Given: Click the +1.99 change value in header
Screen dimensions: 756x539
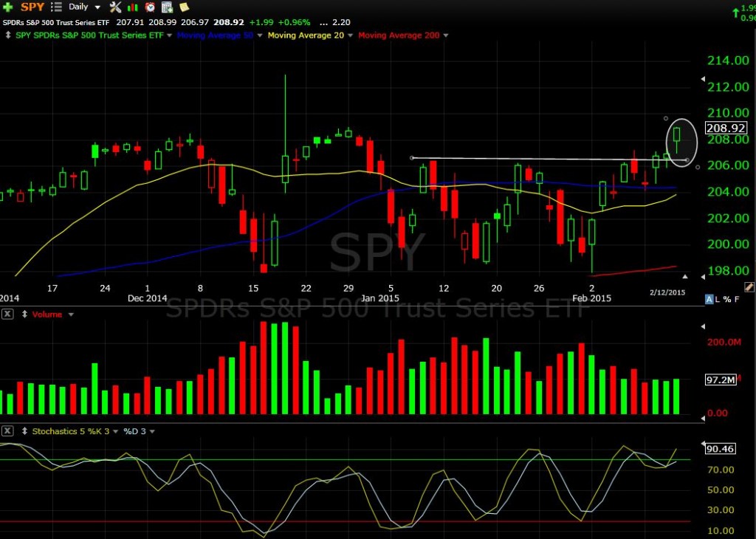Looking at the screenshot, I should click(261, 23).
